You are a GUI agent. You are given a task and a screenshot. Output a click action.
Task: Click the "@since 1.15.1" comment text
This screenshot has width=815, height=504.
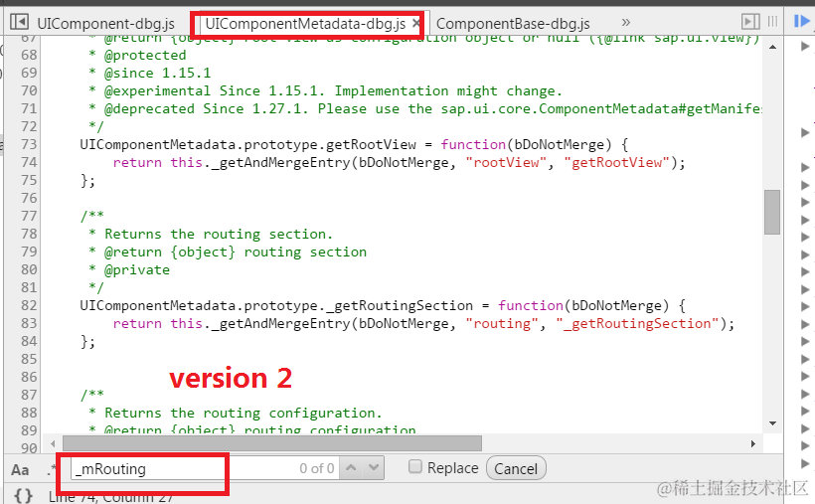(x=157, y=73)
